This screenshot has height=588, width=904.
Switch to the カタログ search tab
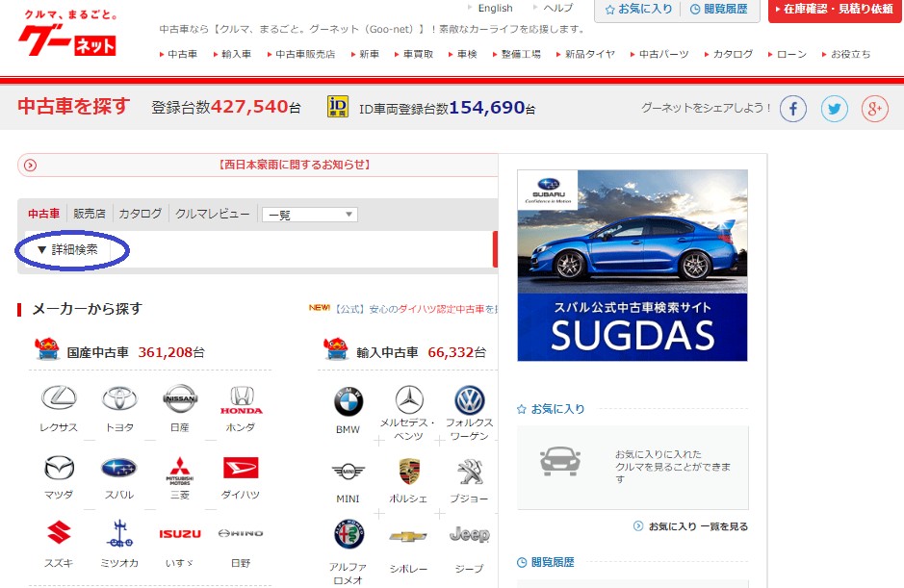[x=141, y=214]
